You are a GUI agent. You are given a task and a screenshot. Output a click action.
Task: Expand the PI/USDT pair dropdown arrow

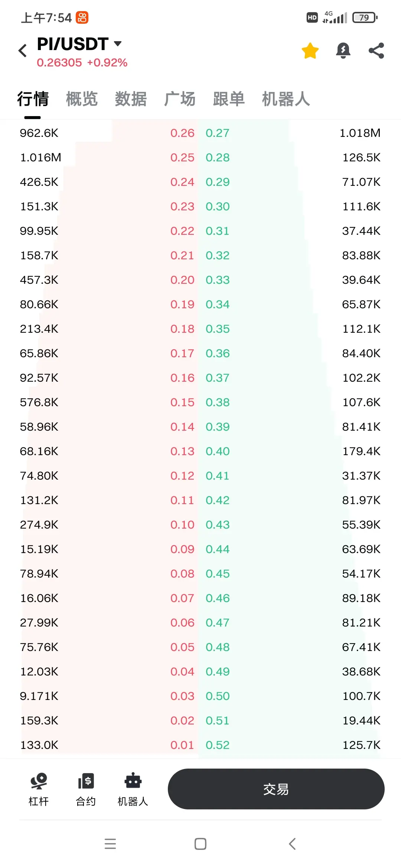118,44
